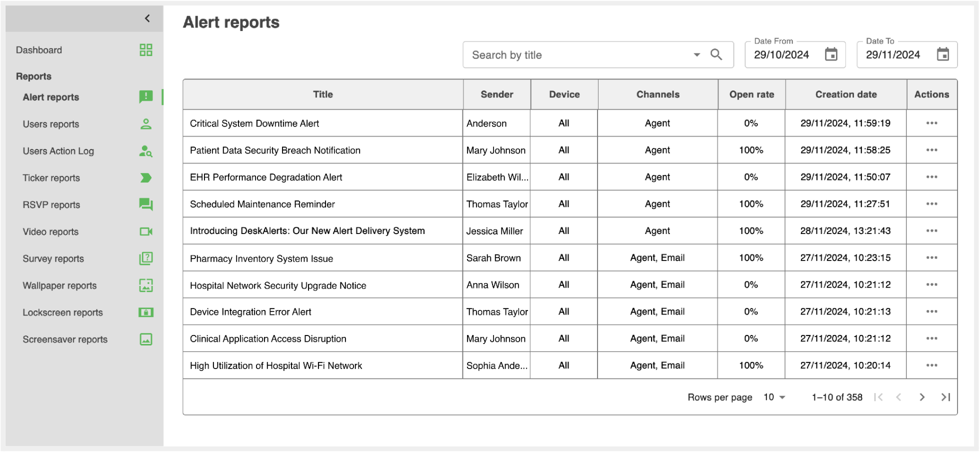Jump to the last page of results

[x=945, y=397]
